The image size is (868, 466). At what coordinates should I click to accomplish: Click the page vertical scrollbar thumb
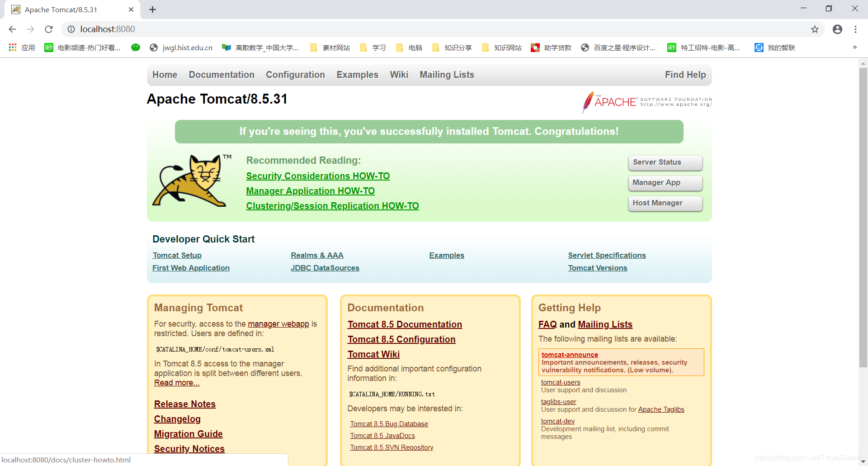[x=863, y=217]
